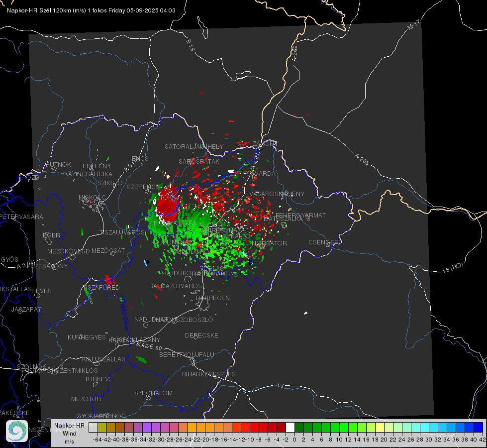Select the MEZŐTÚR town label
Viewport: 487px width, 448px height.
click(86, 399)
